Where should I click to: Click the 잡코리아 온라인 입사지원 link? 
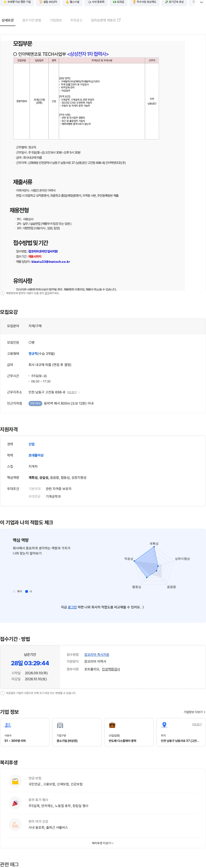pyautogui.click(x=43, y=251)
